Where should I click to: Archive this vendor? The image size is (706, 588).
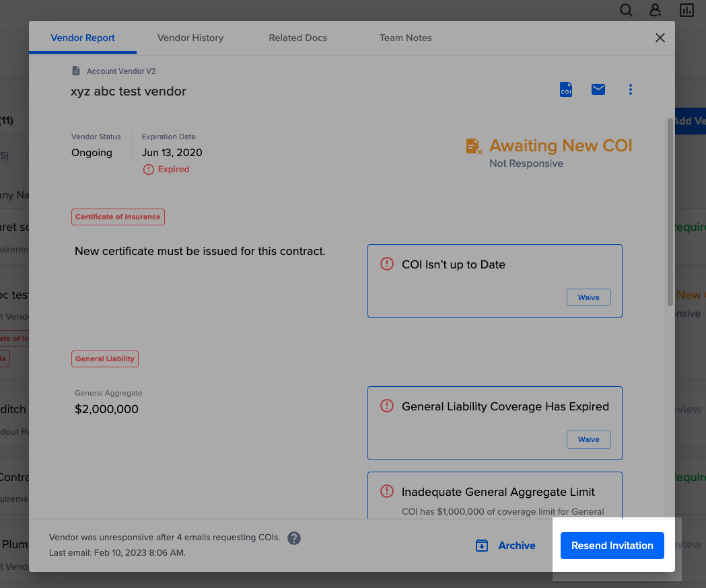[505, 546]
